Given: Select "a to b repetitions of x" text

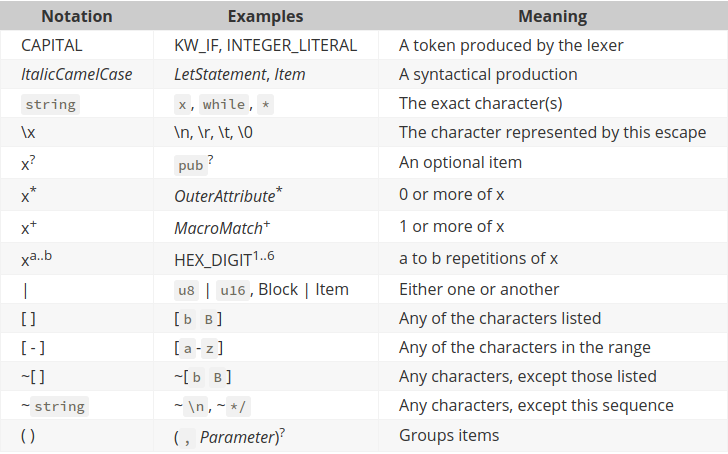Looking at the screenshot, I should (478, 258).
